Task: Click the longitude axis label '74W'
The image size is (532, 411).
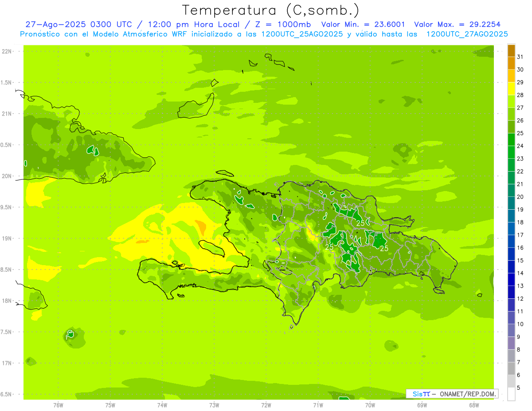Action: (162, 405)
